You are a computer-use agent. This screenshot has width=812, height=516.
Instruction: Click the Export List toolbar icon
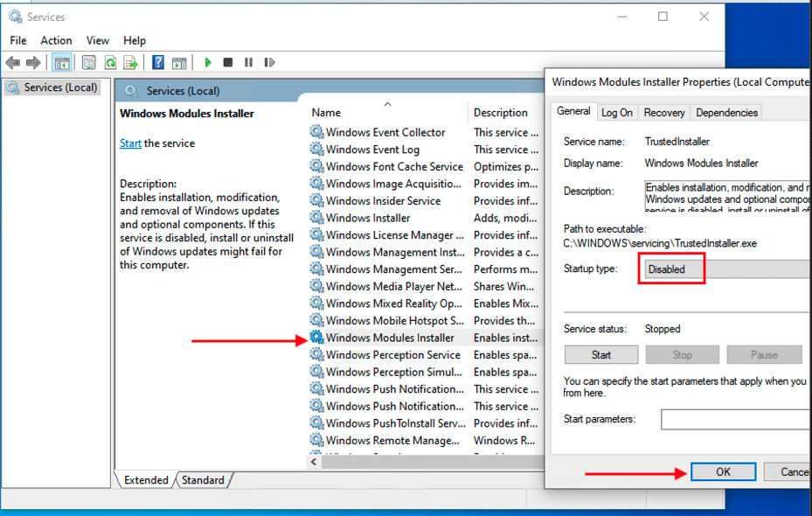(130, 62)
